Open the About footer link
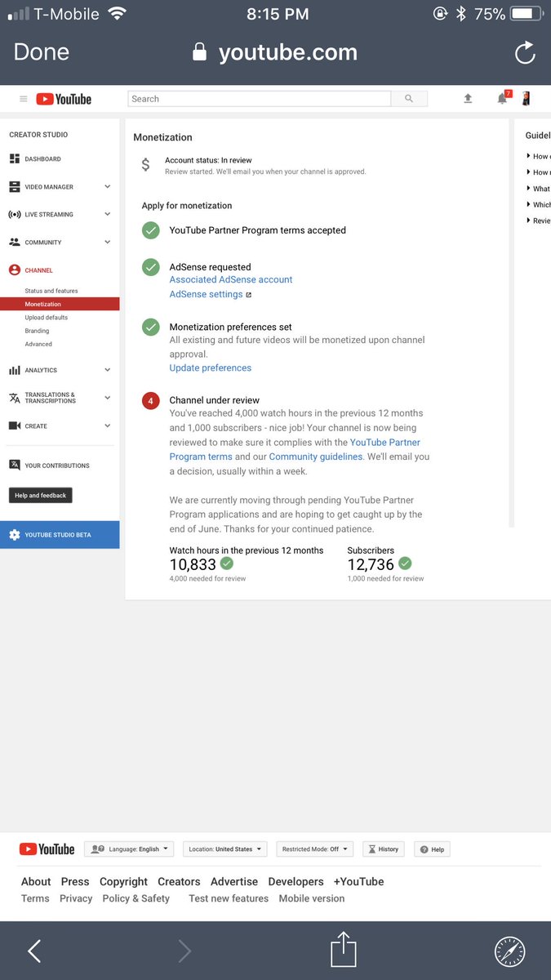This screenshot has height=980, width=551. 36,881
